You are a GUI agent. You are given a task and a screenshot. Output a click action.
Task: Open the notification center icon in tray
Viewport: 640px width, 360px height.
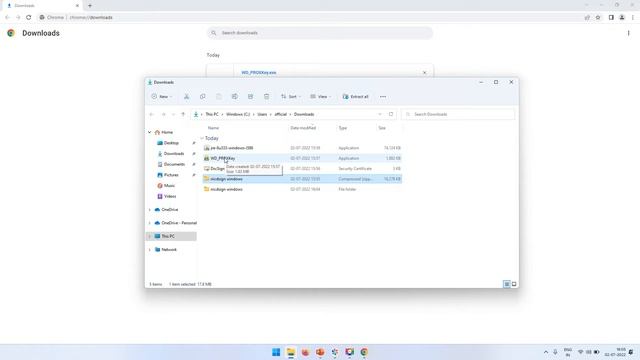click(x=631, y=352)
